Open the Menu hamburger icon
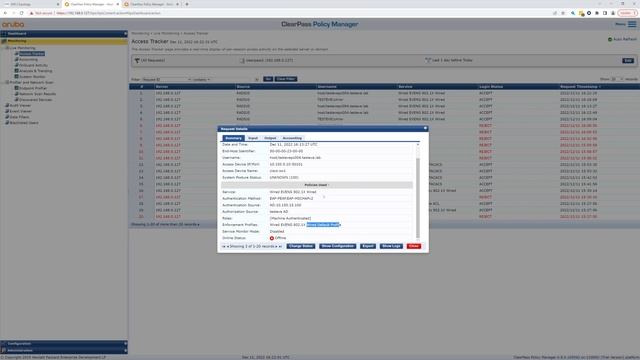 pyautogui.click(x=632, y=24)
